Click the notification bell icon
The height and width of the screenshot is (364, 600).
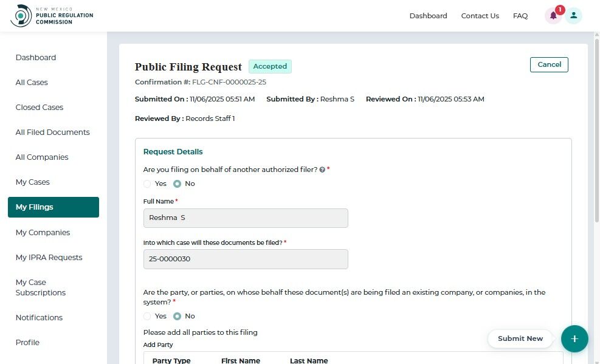553,16
